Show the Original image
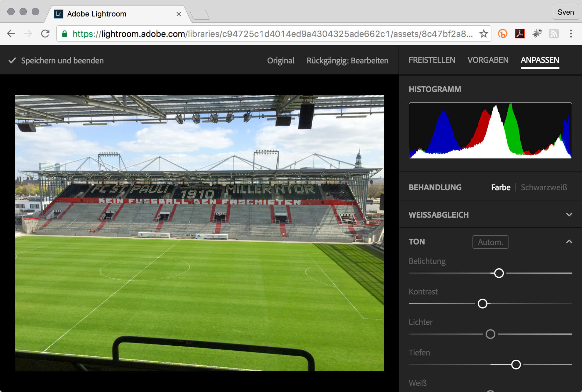Image resolution: width=582 pixels, height=392 pixels. (281, 61)
